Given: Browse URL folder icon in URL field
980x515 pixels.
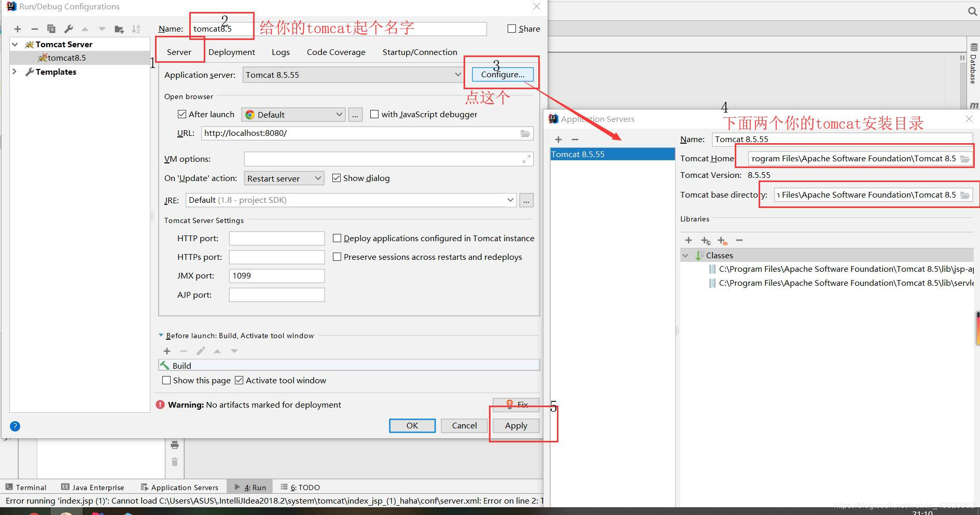Looking at the screenshot, I should pos(525,133).
